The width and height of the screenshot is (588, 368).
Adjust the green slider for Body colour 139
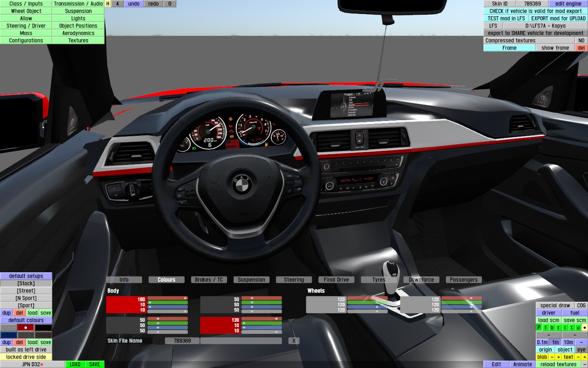click(x=261, y=323)
